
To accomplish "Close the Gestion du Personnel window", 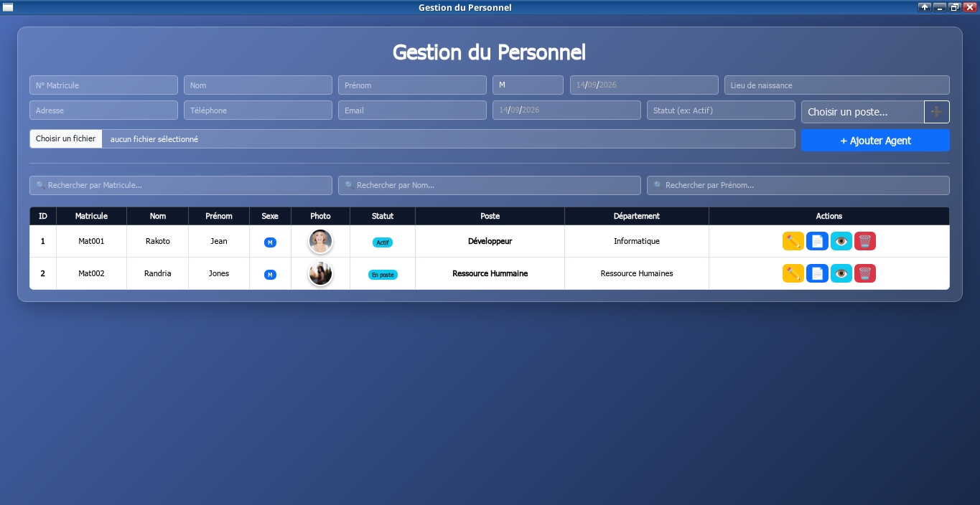I will tap(970, 7).
